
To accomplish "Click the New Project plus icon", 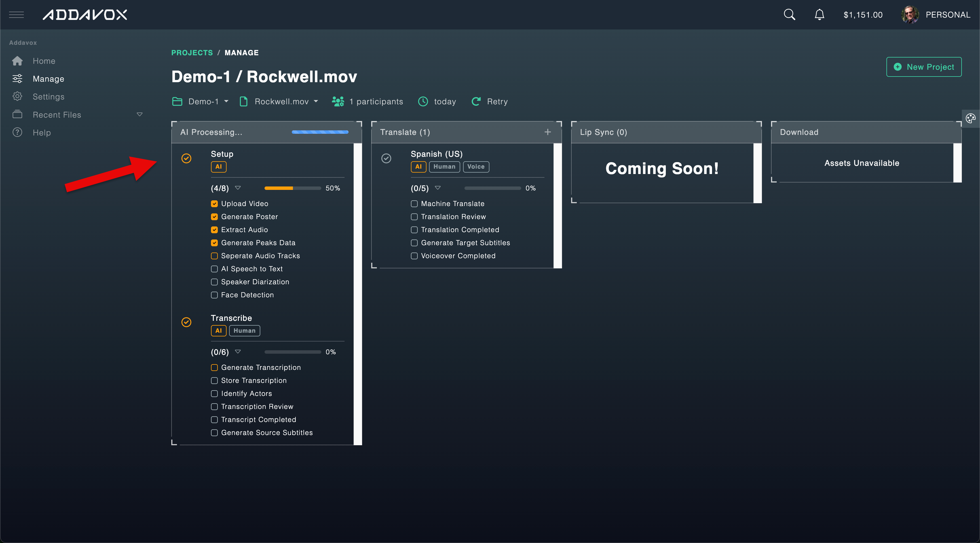I will pos(897,67).
